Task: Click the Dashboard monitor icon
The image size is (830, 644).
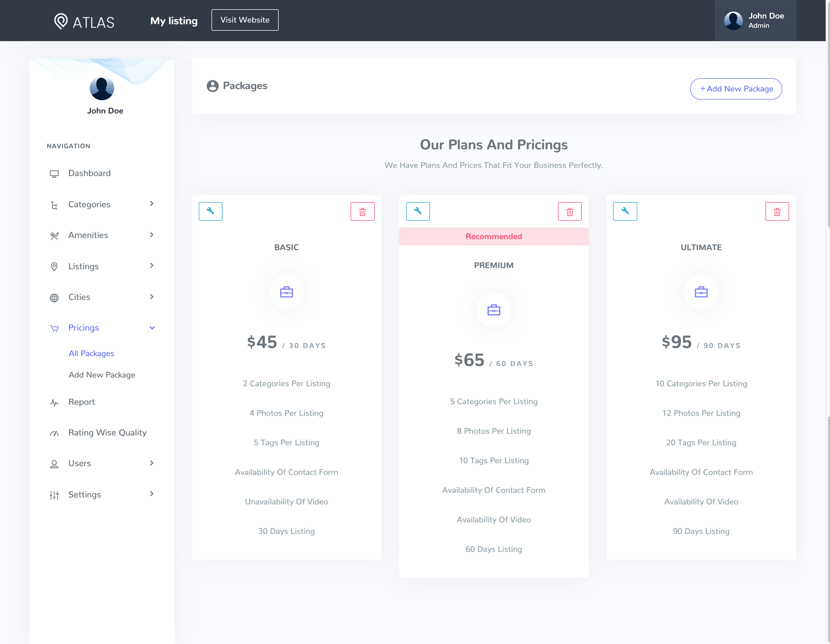Action: [54, 174]
